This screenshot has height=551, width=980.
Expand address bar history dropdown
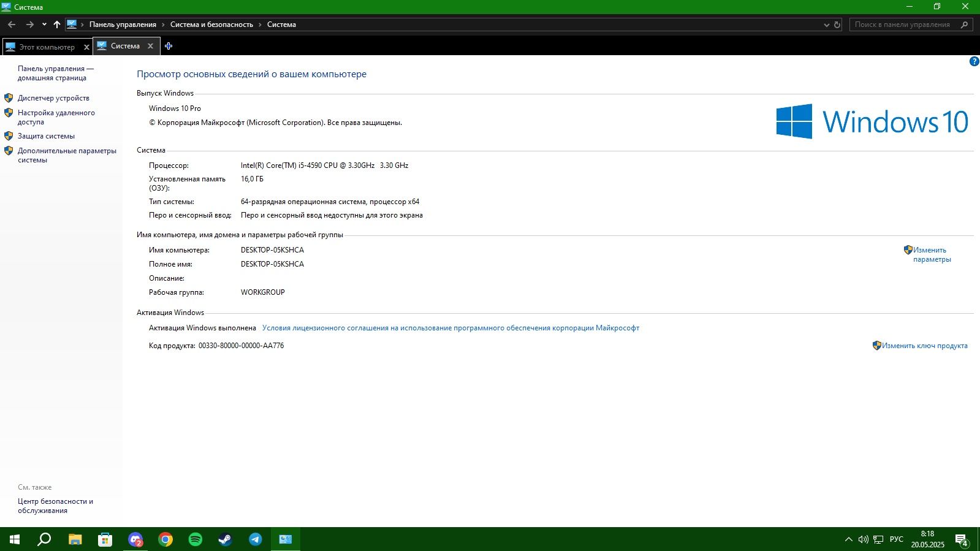[826, 25]
